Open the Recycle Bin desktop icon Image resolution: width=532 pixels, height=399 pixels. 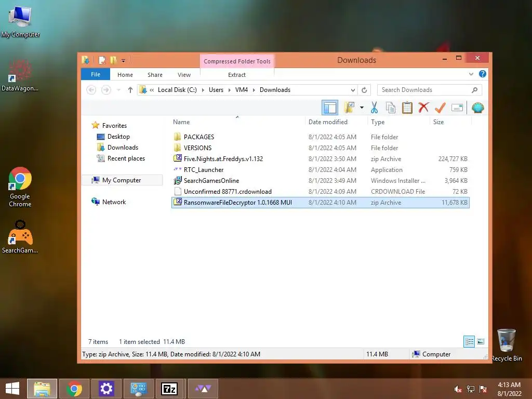point(507,345)
